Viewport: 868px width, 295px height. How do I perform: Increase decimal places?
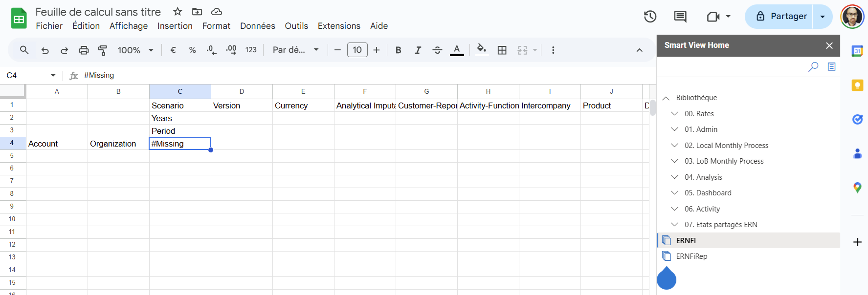click(231, 50)
